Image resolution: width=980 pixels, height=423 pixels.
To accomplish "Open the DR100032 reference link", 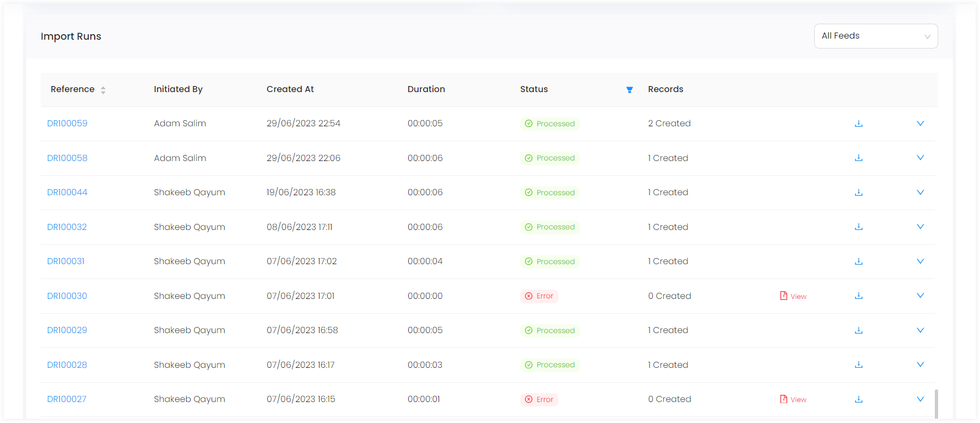I will [x=67, y=227].
